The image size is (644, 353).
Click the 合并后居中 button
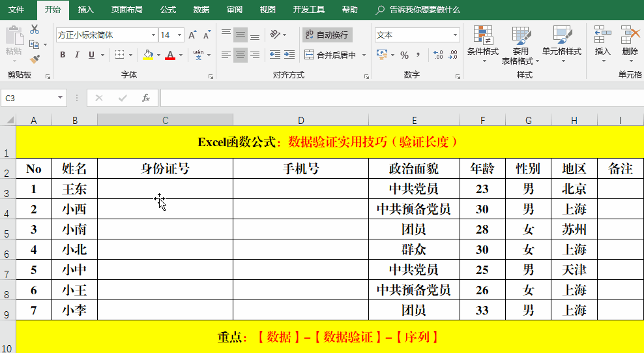(x=332, y=55)
